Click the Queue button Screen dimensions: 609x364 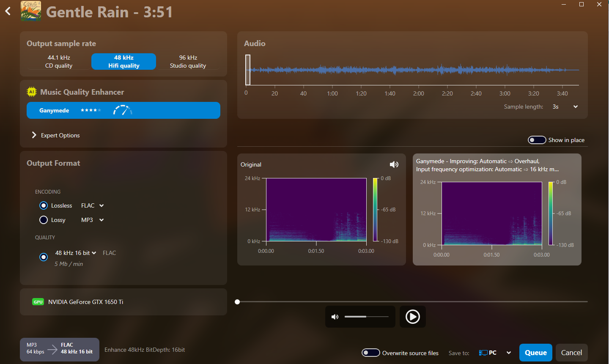535,352
